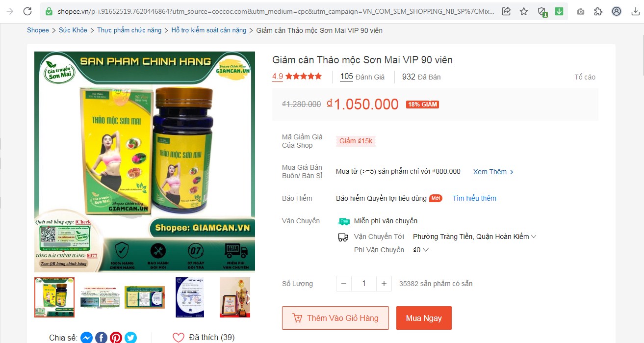Screen dimensions: 644x343
Task: Click Thêm Vào Giỏ Hàng button
Action: (x=335, y=318)
